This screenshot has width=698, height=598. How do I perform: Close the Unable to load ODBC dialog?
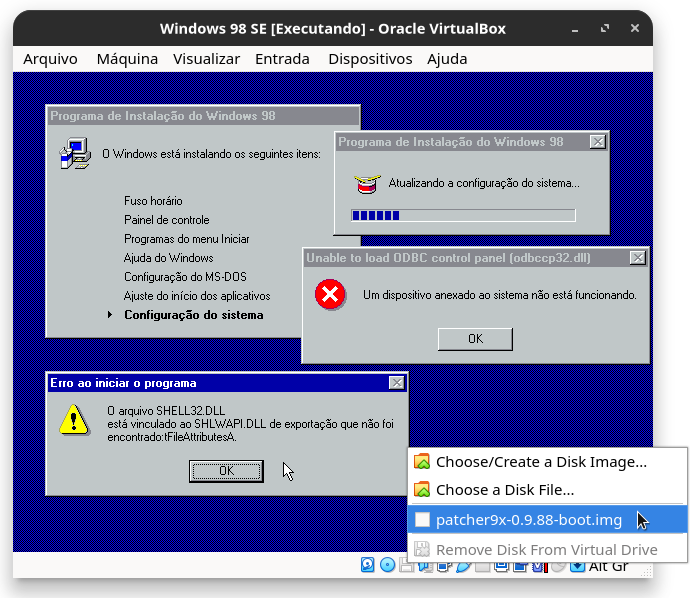coord(637,258)
